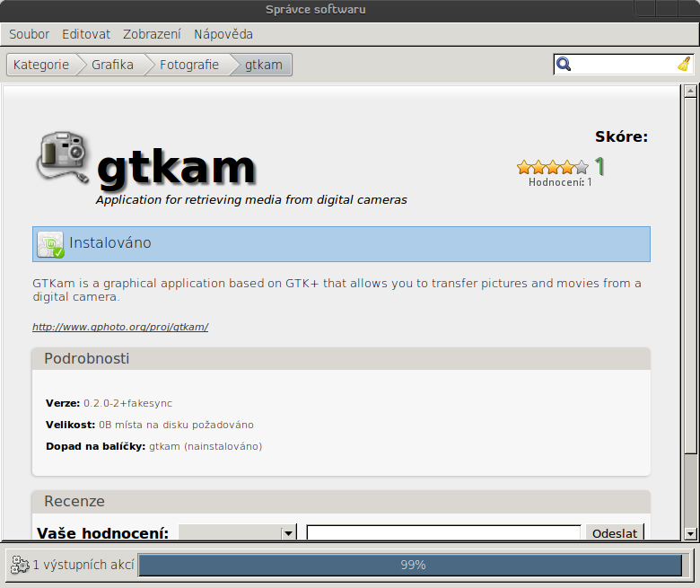Click the Instalováno status bar
The height and width of the screenshot is (588, 700).
(x=341, y=244)
